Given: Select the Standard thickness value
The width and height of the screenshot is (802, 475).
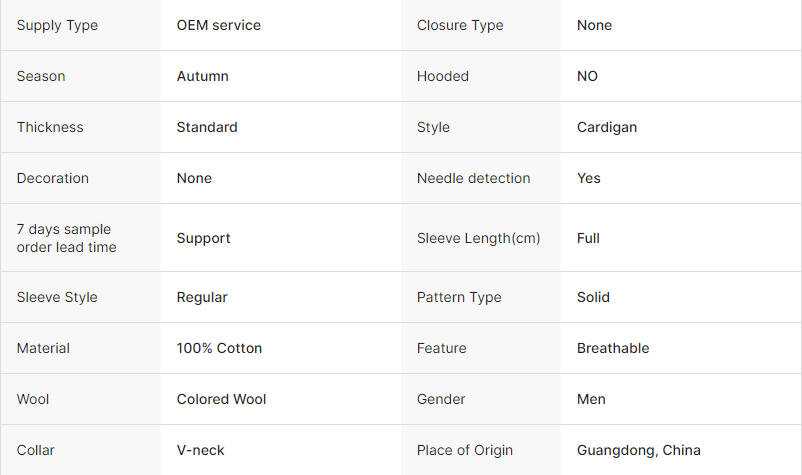Looking at the screenshot, I should pos(207,127).
